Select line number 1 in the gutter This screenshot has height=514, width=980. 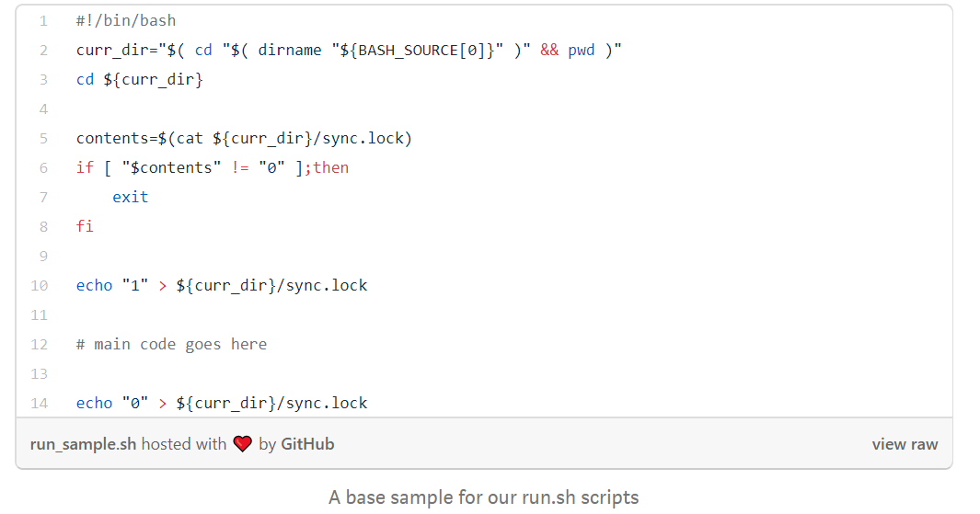43,20
